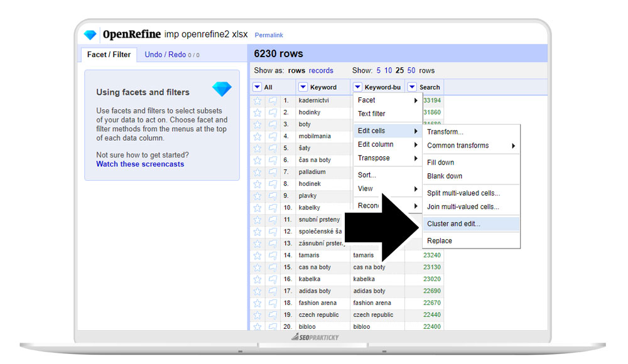
Task: Show 50 rows per page
Action: 411,70
